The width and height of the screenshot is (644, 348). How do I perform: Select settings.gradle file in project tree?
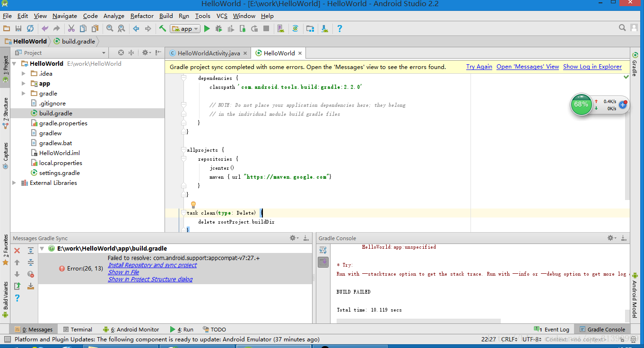59,173
